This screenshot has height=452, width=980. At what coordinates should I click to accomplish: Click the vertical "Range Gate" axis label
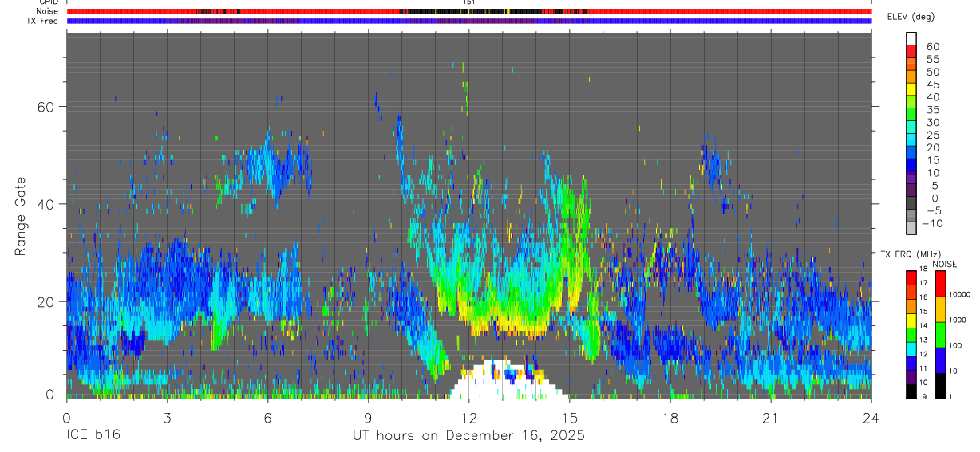click(x=21, y=215)
